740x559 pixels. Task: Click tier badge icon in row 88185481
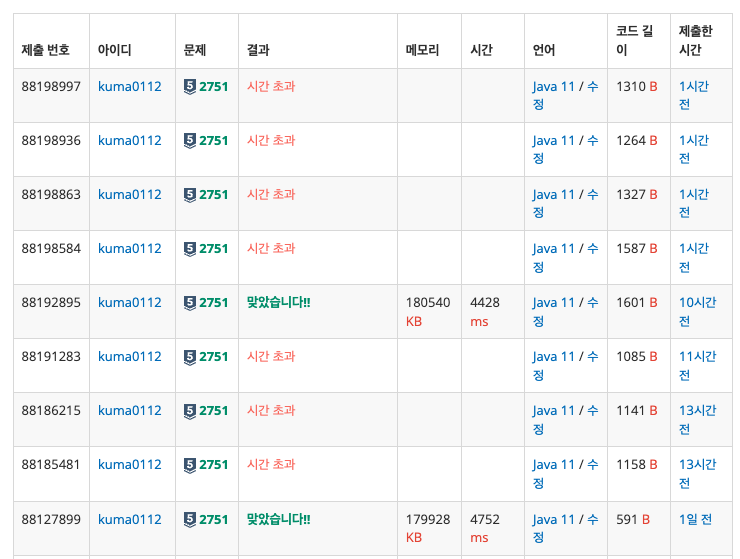(190, 465)
